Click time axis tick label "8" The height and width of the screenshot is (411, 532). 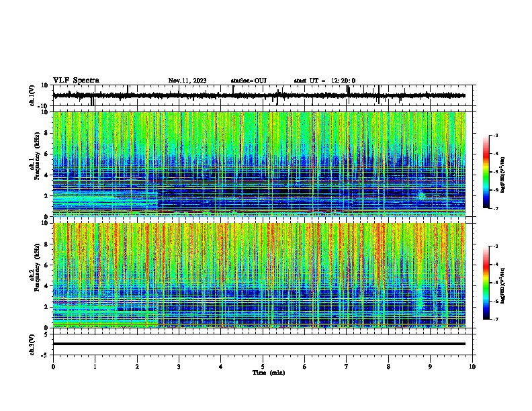coord(388,367)
